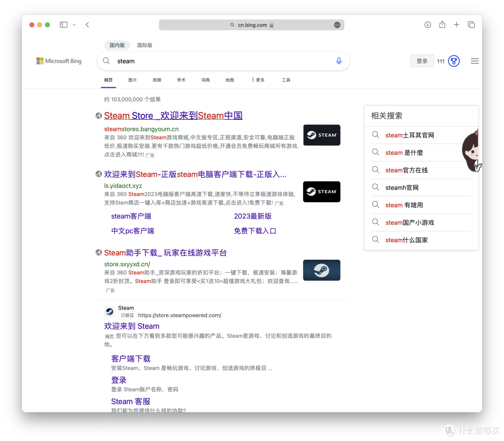Select the 国内版 toggle
The image size is (504, 441).
[117, 45]
